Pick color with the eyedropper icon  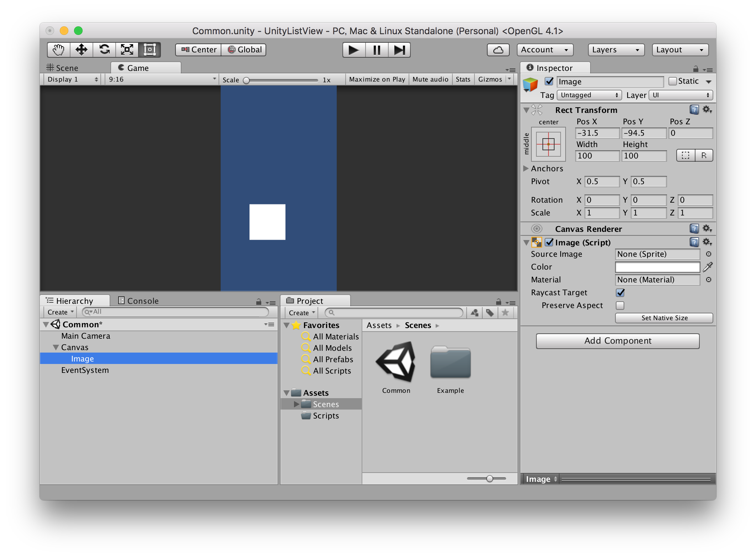pos(708,267)
